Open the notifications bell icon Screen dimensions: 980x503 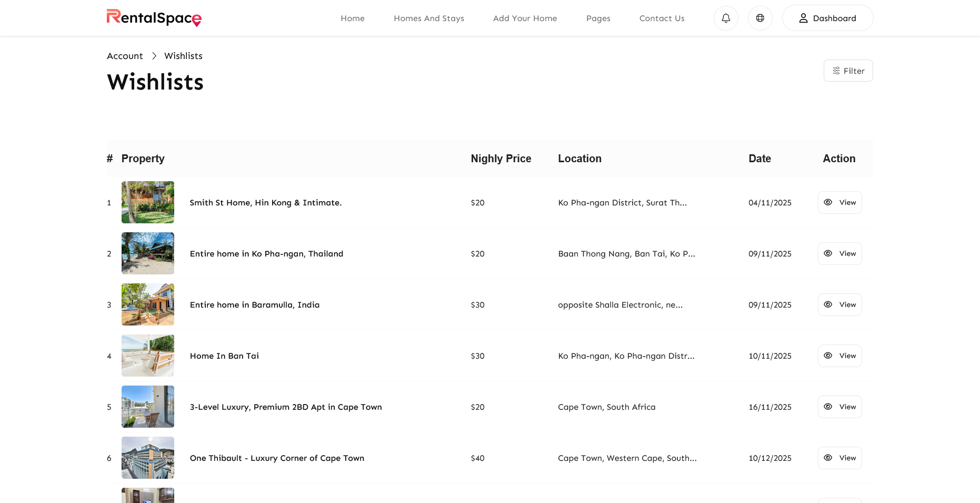click(726, 18)
